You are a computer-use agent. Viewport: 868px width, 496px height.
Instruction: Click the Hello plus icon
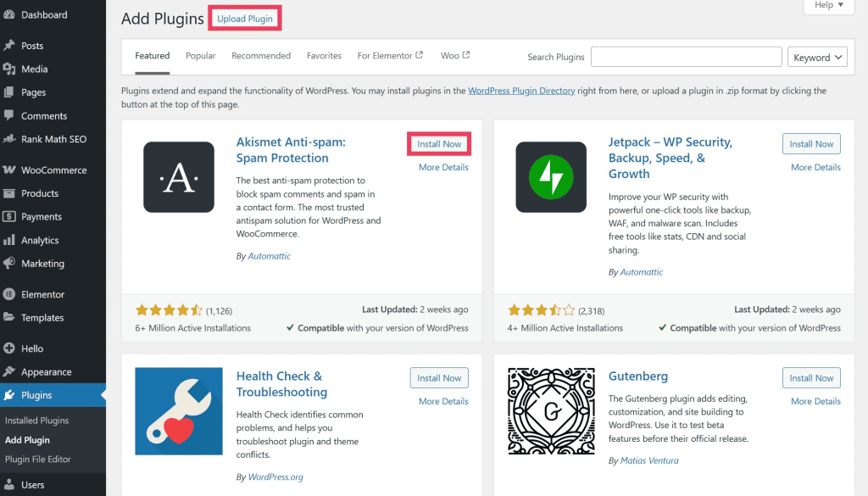point(8,348)
